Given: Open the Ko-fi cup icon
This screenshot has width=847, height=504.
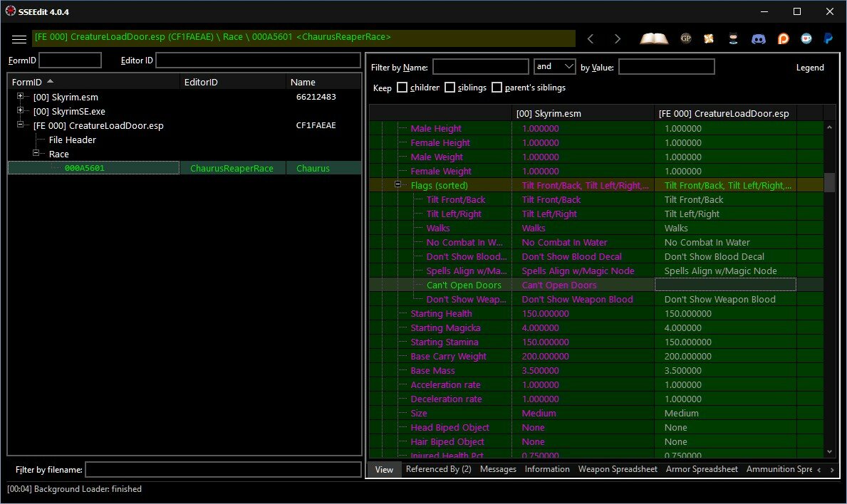Looking at the screenshot, I should coord(806,38).
